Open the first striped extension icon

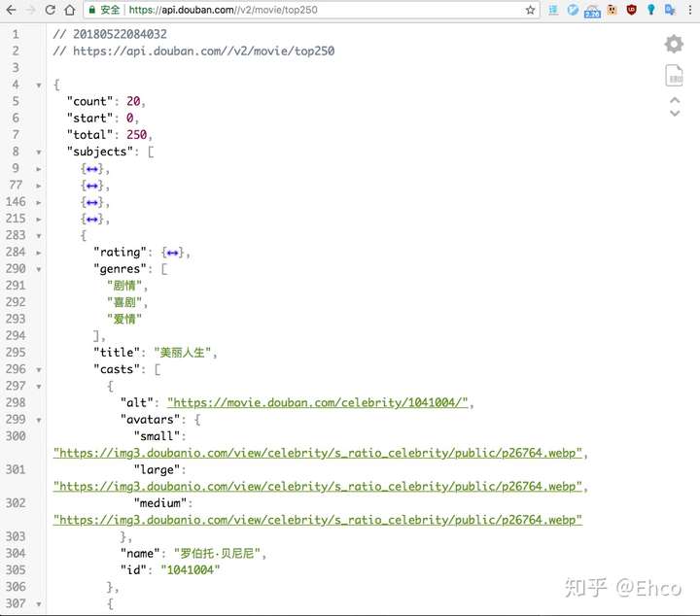pyautogui.click(x=553, y=10)
